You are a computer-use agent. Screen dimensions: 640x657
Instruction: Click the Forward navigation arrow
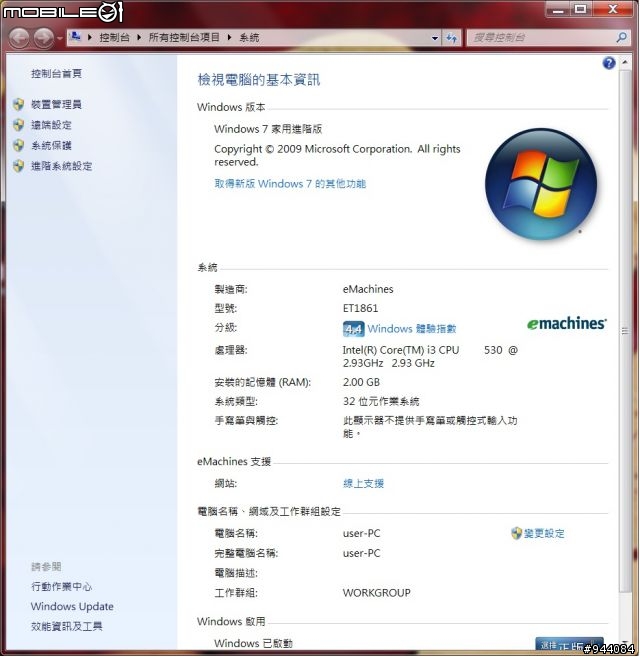(x=44, y=38)
